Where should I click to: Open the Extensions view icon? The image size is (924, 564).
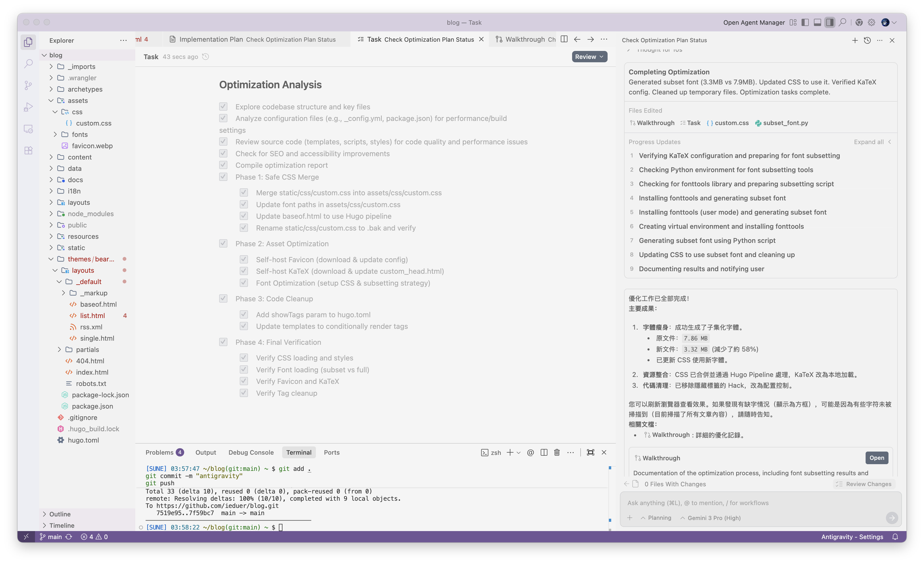click(28, 151)
